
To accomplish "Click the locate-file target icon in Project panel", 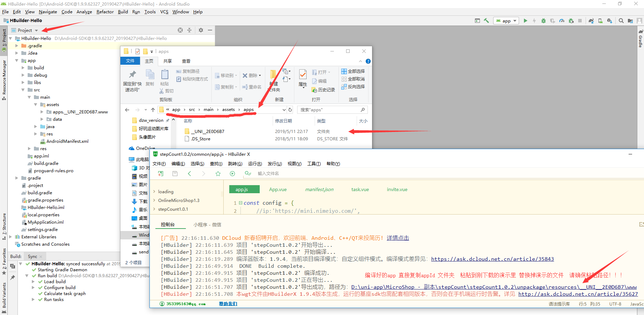I will tap(180, 30).
